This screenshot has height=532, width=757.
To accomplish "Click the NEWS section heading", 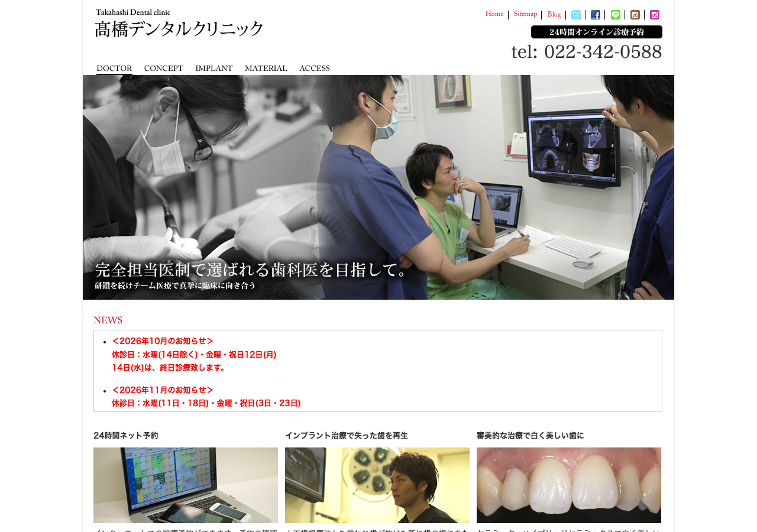I will [x=108, y=320].
